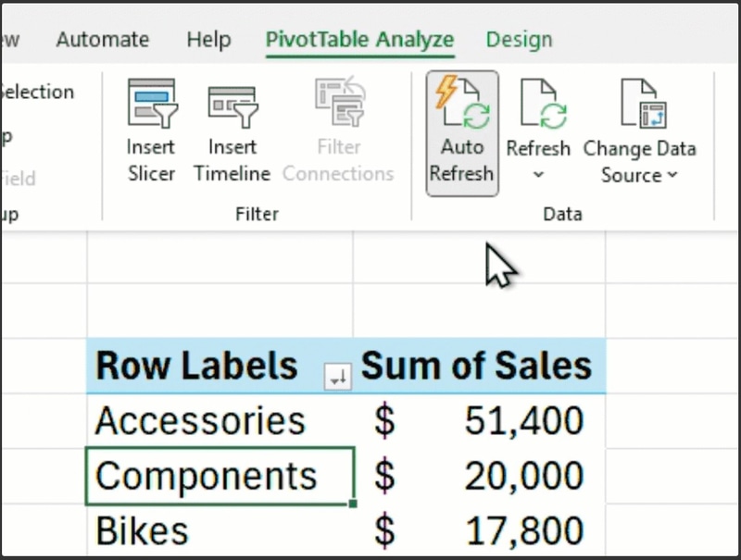Screen dimensions: 741x560
Task: Open the Row Labels sort filter dropdown
Action: [x=338, y=376]
